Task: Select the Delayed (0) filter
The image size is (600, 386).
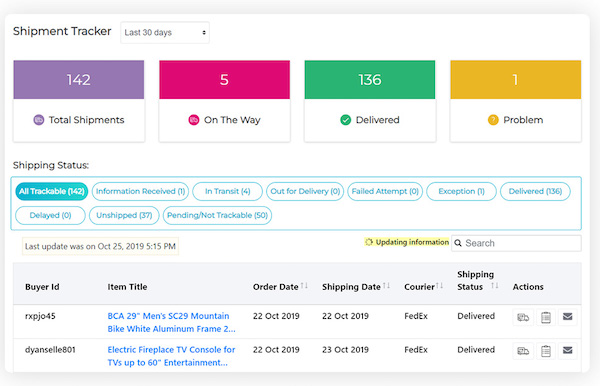Action: 50,215
